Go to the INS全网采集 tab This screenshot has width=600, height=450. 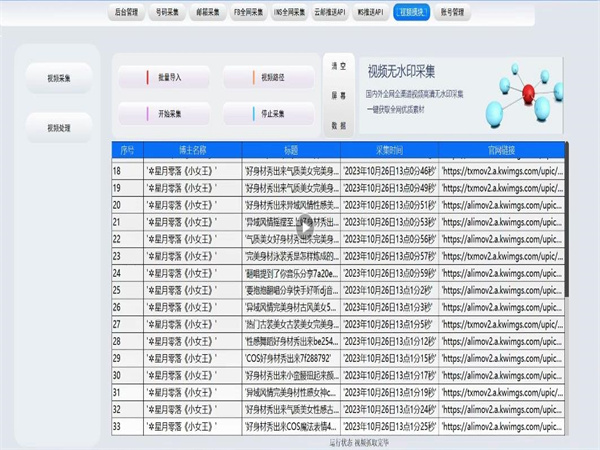[320, 13]
